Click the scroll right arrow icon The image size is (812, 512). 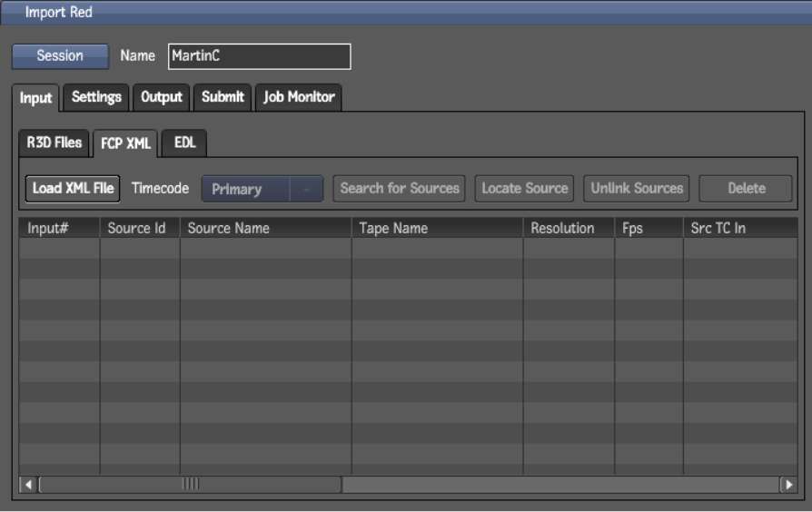[x=787, y=485]
